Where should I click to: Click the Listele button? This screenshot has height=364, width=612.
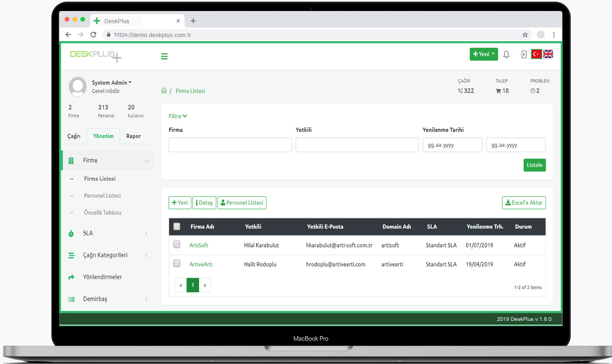[534, 165]
